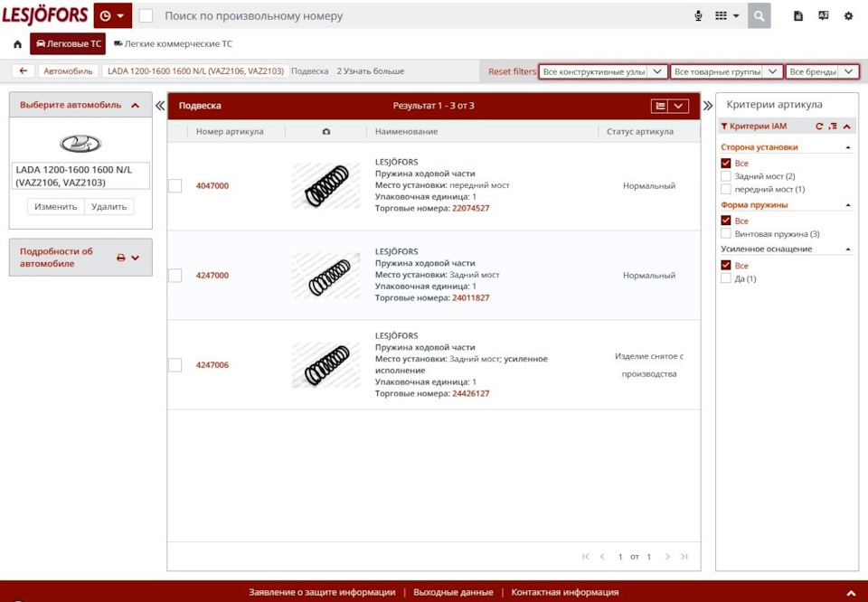Image resolution: width=868 pixels, height=602 pixels.
Task: Reset the IAM criteria with refresh icon
Action: click(819, 127)
